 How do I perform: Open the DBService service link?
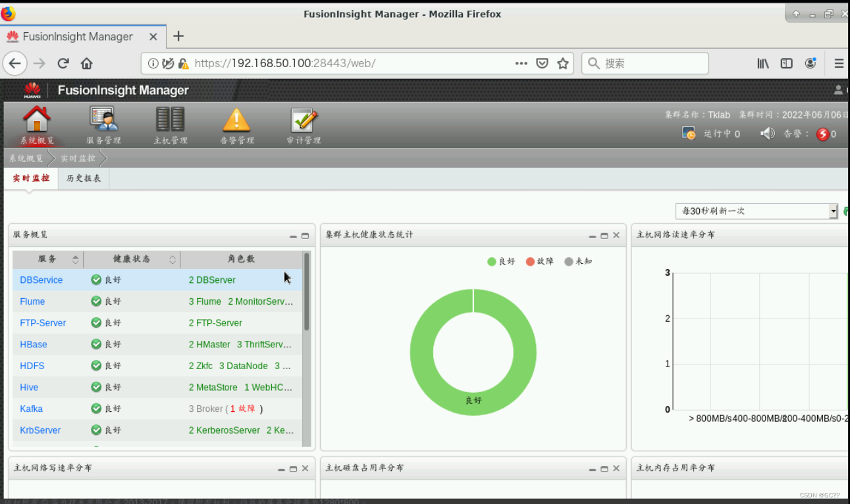[41, 280]
